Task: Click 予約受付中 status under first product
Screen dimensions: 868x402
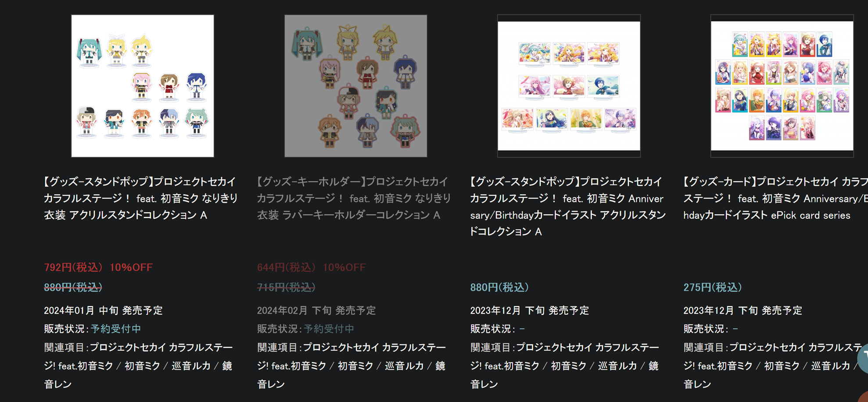Action: (x=116, y=329)
